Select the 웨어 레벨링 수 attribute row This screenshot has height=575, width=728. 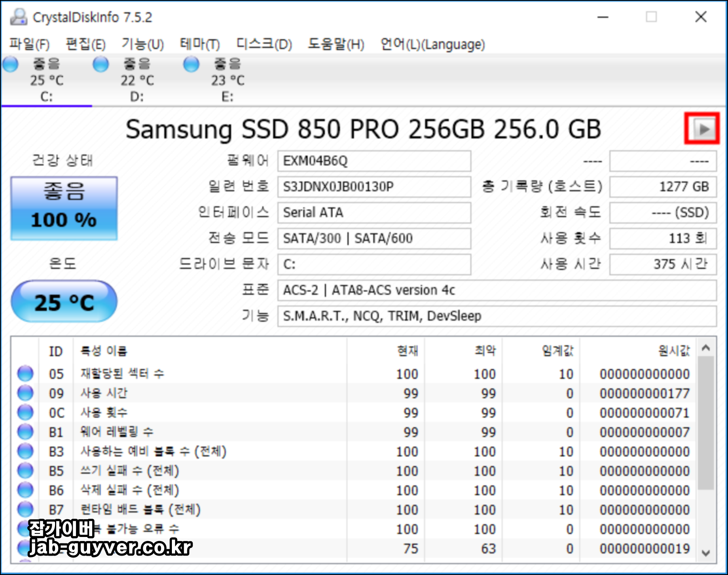click(354, 432)
